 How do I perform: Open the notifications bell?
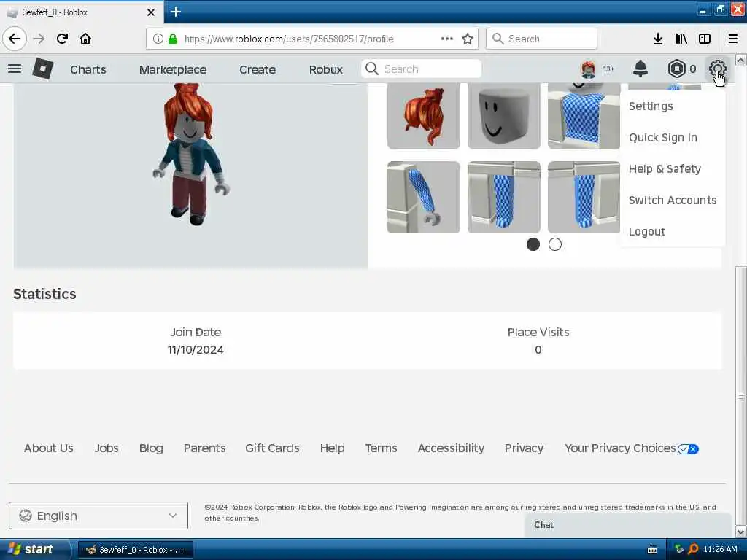640,69
